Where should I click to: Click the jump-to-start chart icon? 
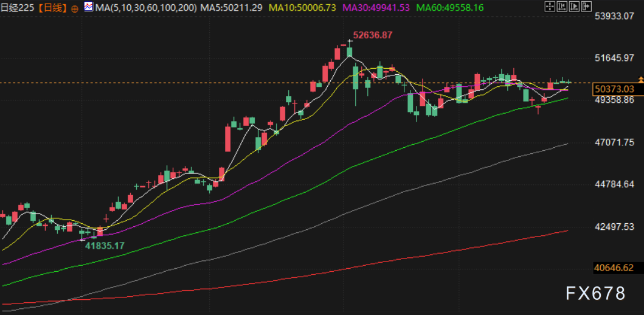click(563, 7)
